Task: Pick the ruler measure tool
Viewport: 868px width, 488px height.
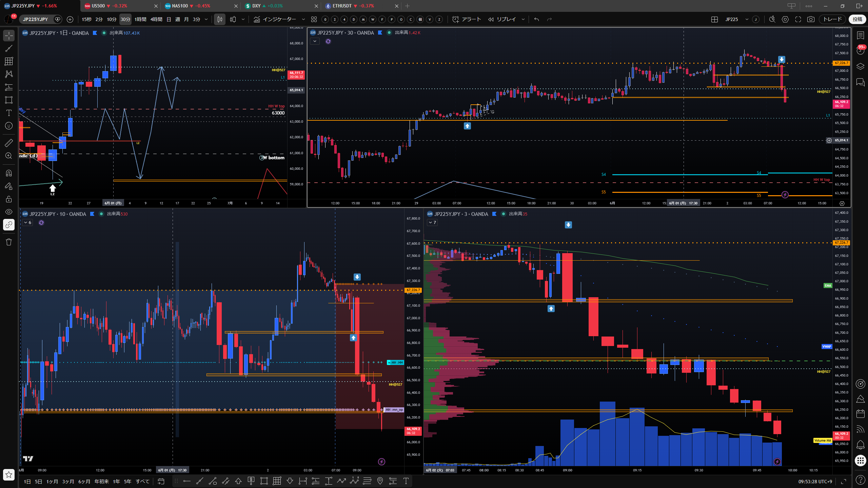Action: coord(9,143)
